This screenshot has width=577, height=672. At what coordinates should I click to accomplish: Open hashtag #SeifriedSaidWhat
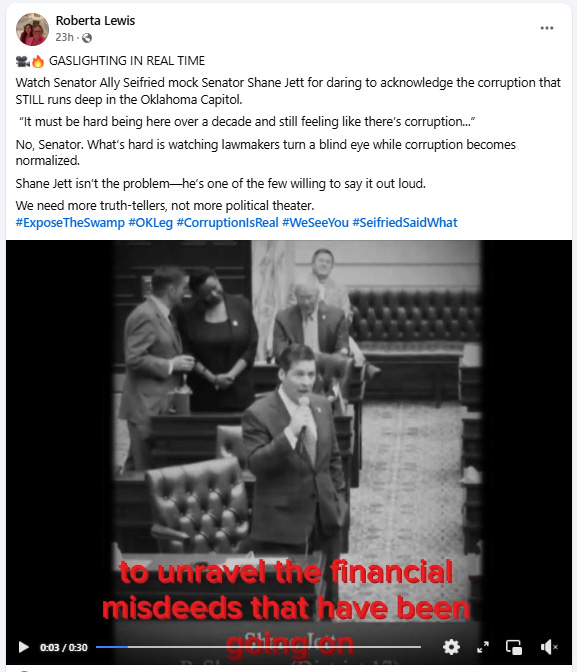coord(405,223)
